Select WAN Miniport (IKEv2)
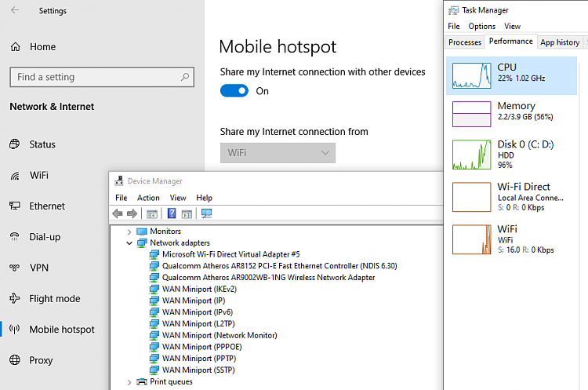 [199, 290]
